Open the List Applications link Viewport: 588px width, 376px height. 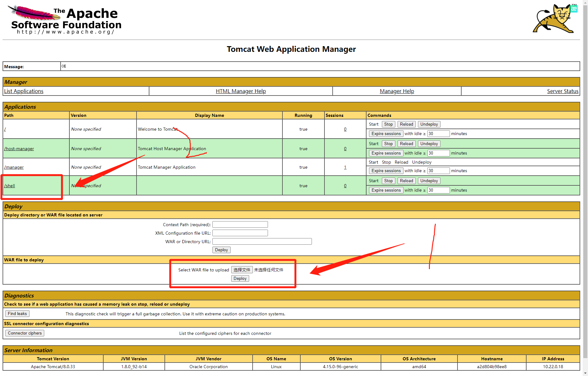point(24,91)
